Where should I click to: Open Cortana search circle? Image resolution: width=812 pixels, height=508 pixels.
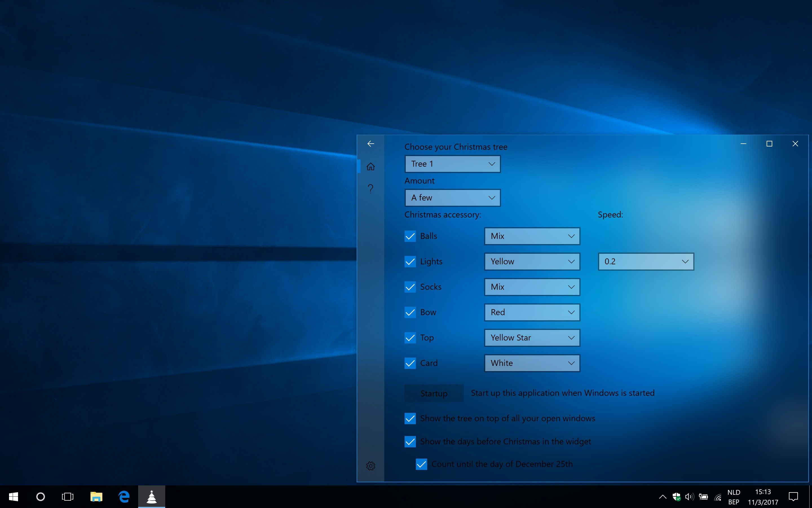coord(41,497)
